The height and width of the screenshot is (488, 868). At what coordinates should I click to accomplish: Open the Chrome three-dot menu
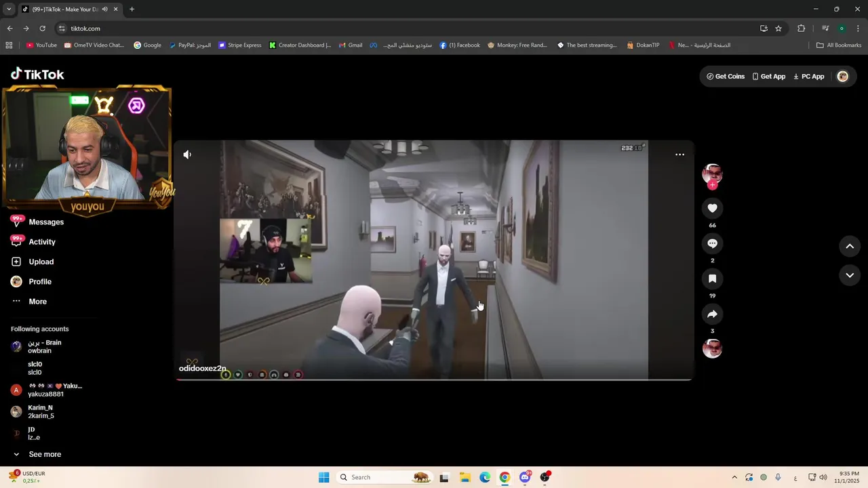[x=859, y=28]
